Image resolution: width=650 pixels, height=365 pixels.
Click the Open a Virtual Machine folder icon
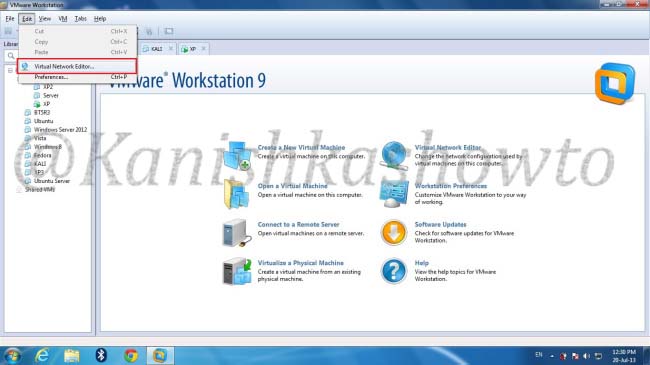click(x=237, y=194)
